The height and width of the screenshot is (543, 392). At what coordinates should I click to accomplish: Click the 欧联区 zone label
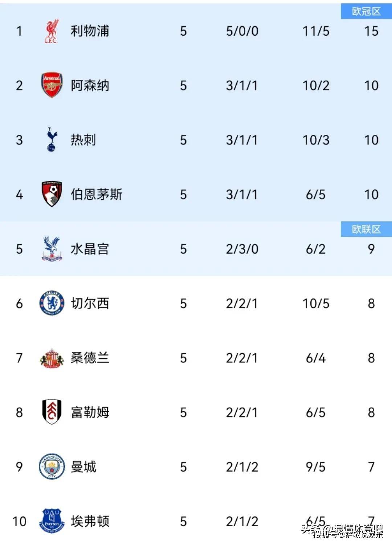click(366, 229)
